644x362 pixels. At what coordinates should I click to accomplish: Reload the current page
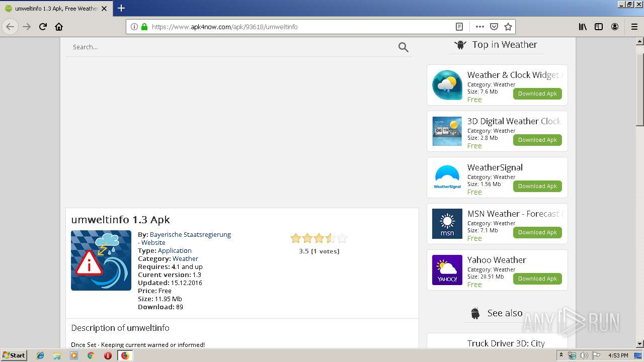click(43, 27)
